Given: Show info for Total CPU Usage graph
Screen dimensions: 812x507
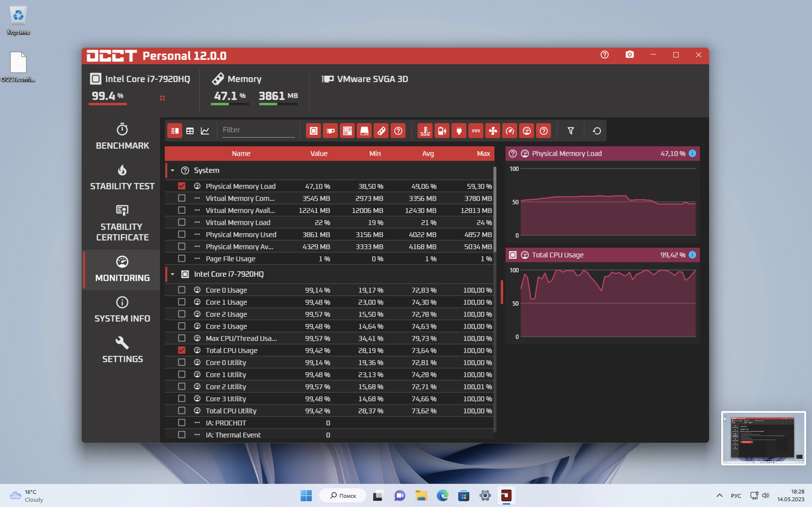Looking at the screenshot, I should point(692,255).
